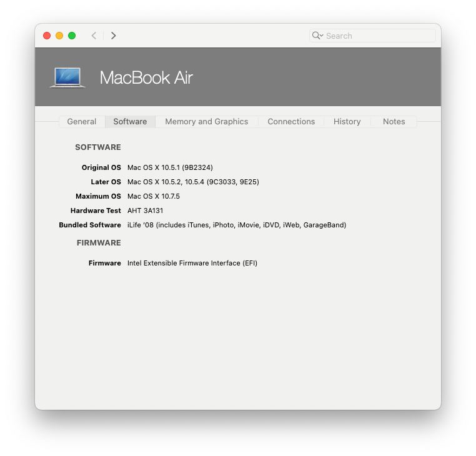476x456 pixels.
Task: Go forward with the right chevron
Action: 113,36
